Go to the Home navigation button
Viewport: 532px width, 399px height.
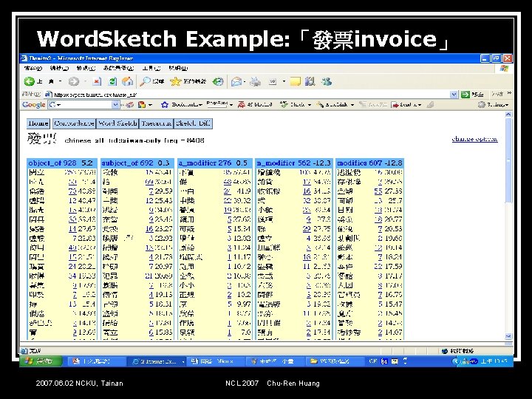coord(38,123)
